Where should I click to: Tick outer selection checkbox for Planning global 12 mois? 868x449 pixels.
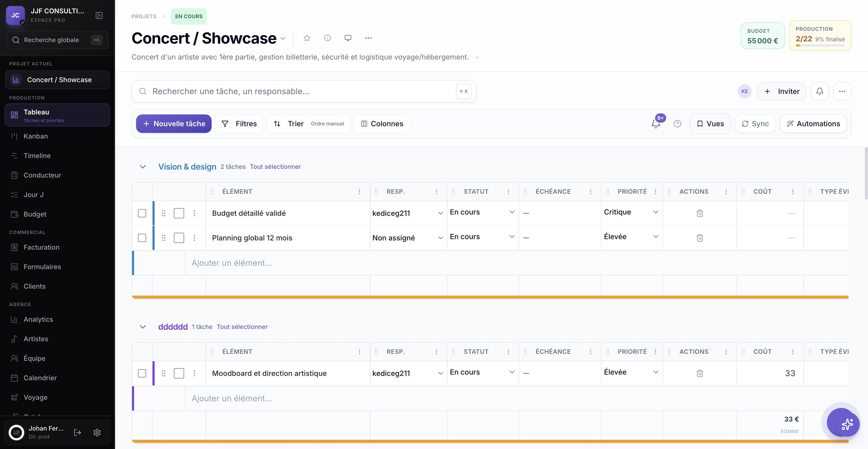pos(142,238)
